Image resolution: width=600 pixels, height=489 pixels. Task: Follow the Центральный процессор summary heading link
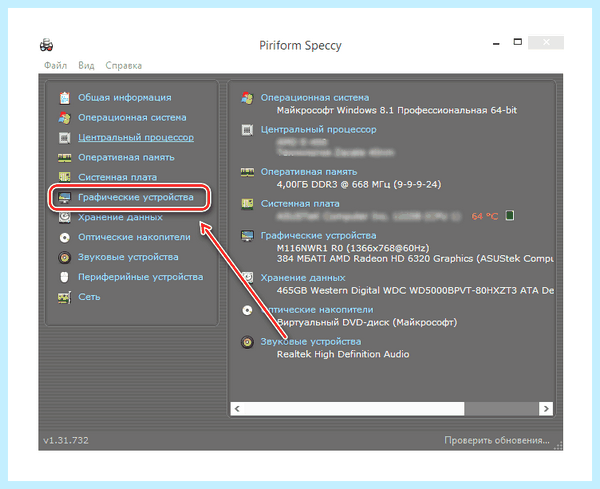[318, 129]
